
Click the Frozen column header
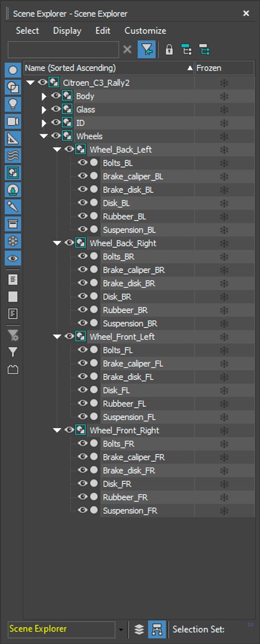coord(224,68)
